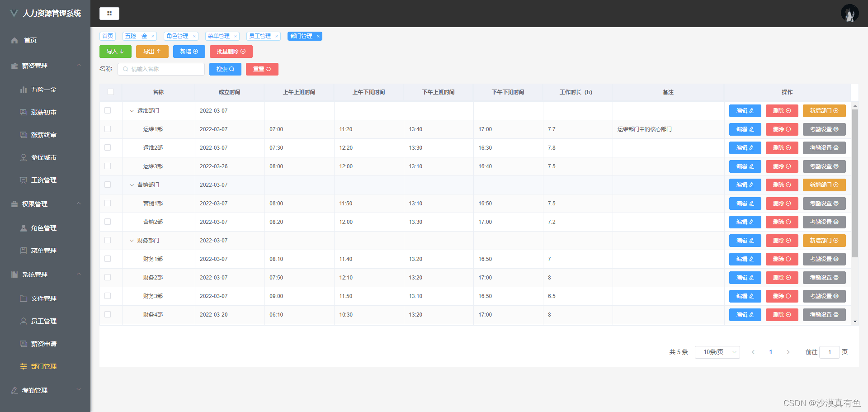
Task: Click the red 重置 button
Action: [262, 69]
